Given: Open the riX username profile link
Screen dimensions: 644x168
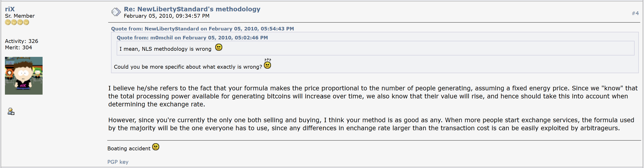Looking at the screenshot, I should point(10,9).
